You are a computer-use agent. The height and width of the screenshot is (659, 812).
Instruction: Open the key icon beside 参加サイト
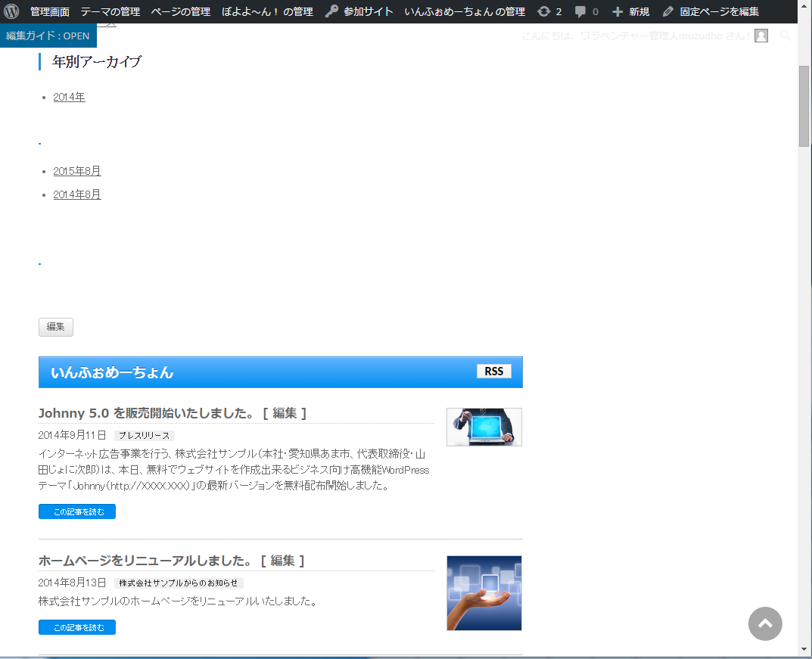coord(331,11)
